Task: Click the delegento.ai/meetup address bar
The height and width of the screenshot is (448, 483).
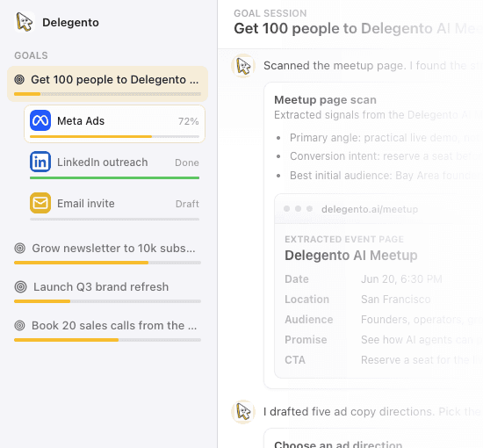Action: pos(370,209)
